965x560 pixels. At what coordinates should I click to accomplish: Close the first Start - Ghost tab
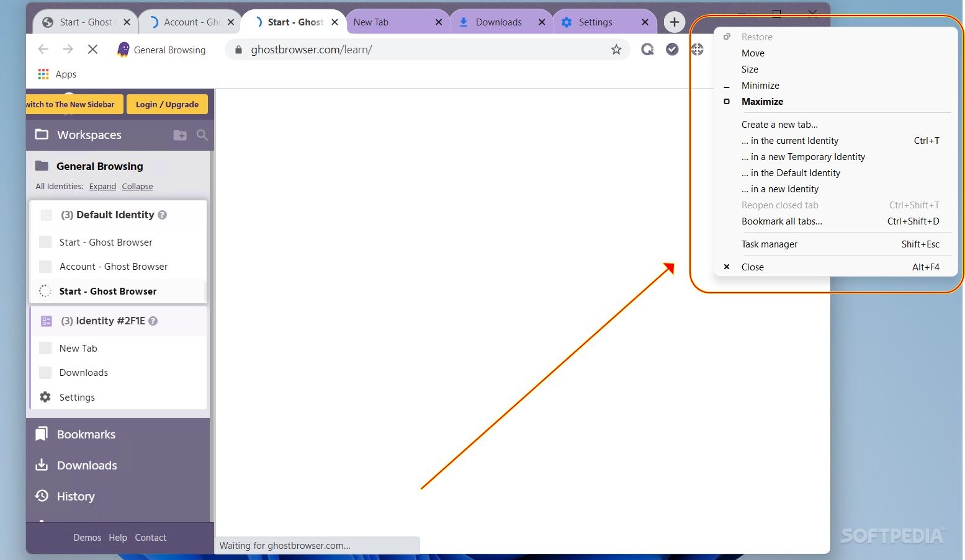click(127, 22)
